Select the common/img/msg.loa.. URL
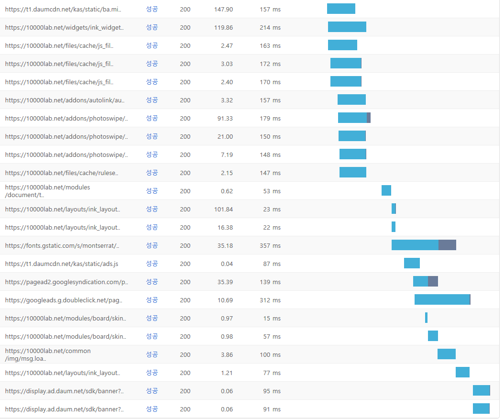 point(48,355)
